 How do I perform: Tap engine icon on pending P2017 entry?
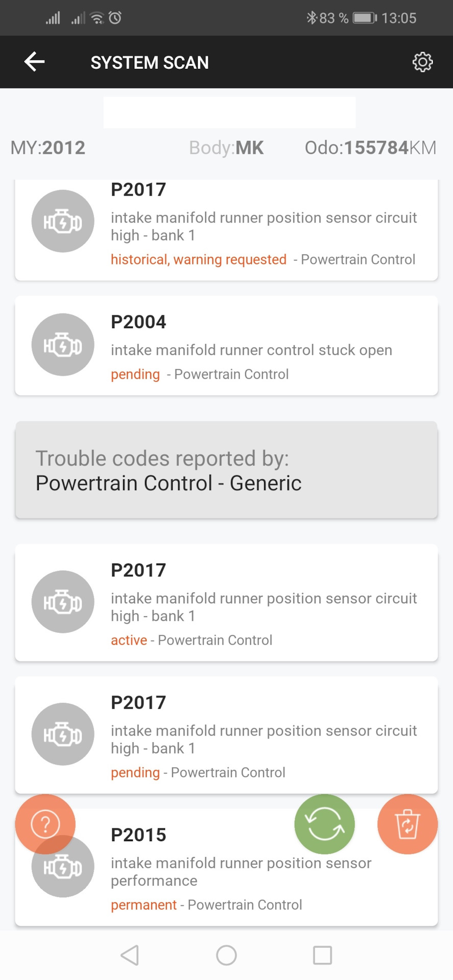[63, 734]
